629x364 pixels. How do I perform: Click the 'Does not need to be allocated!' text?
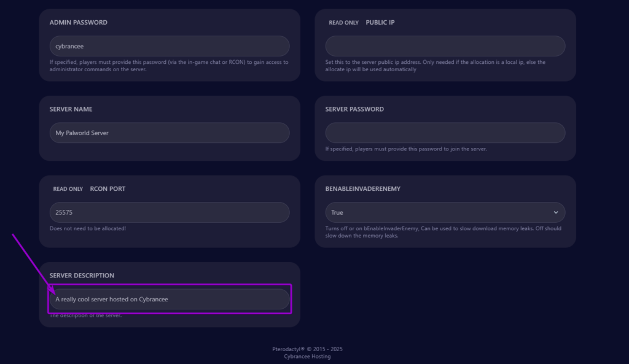87,228
